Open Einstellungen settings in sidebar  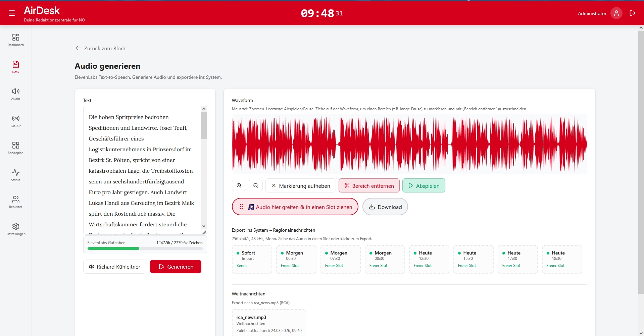(16, 229)
